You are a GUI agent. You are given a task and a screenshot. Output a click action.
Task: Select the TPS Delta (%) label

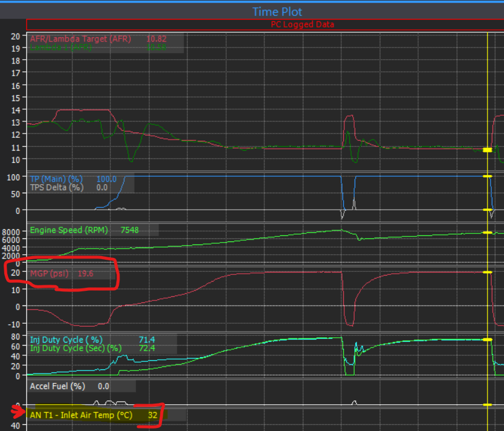click(x=57, y=188)
